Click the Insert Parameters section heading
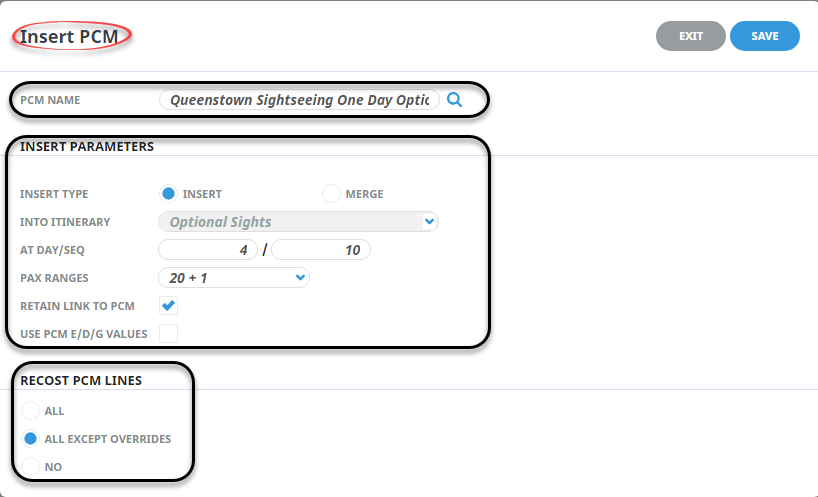 (87, 147)
